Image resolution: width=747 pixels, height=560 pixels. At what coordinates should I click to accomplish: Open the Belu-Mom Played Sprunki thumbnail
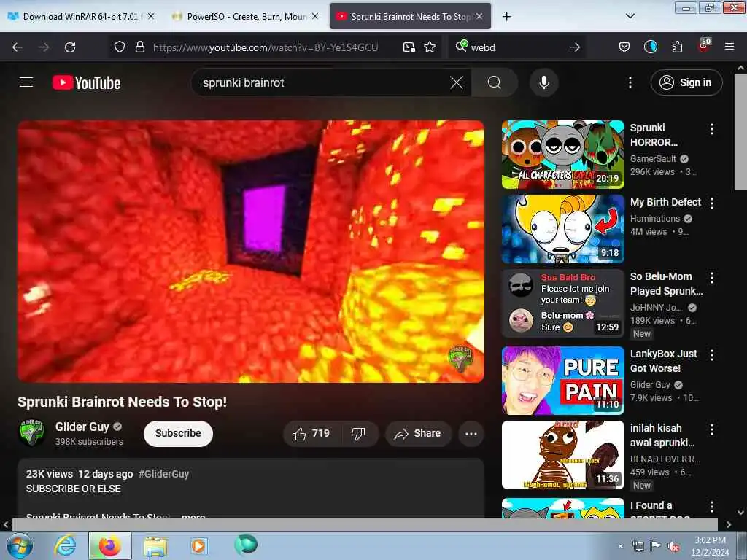coord(562,303)
